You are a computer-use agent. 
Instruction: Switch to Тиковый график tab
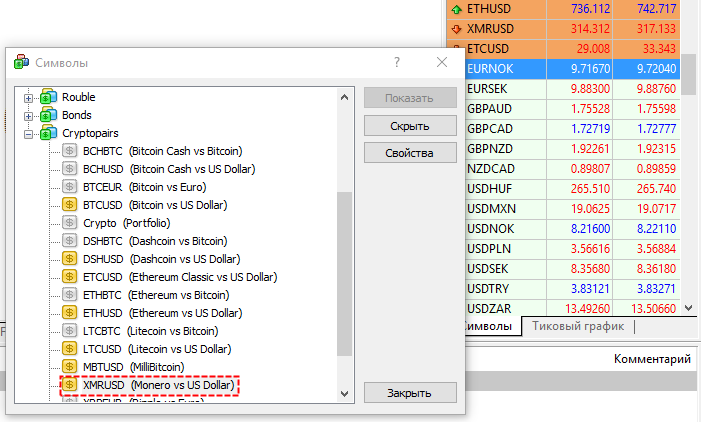[578, 326]
